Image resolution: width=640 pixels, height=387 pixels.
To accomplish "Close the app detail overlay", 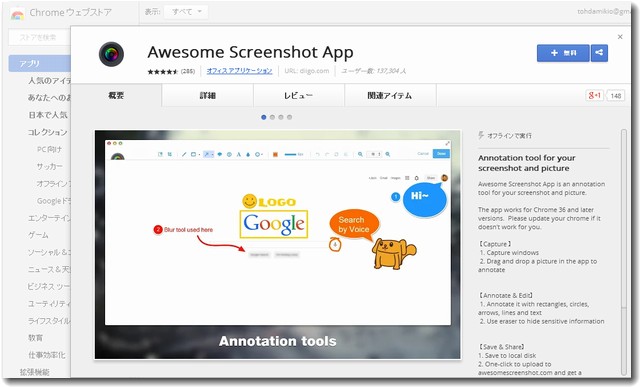I will pyautogui.click(x=620, y=37).
